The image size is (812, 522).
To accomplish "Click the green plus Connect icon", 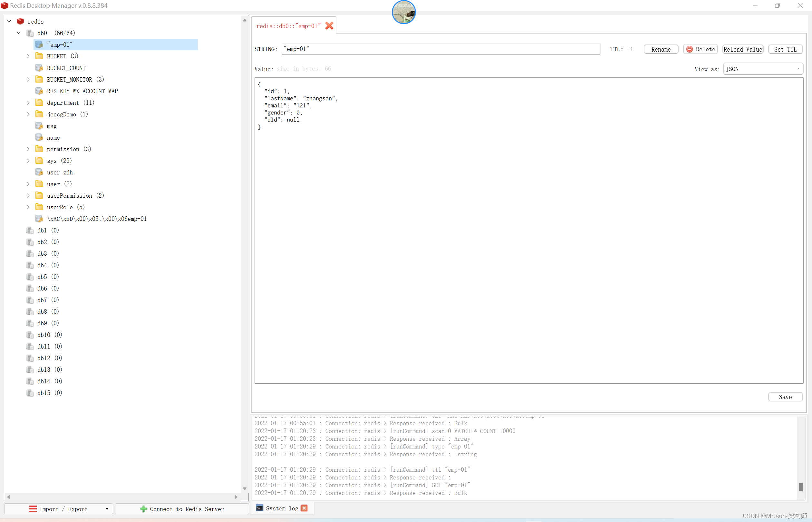I will click(144, 509).
